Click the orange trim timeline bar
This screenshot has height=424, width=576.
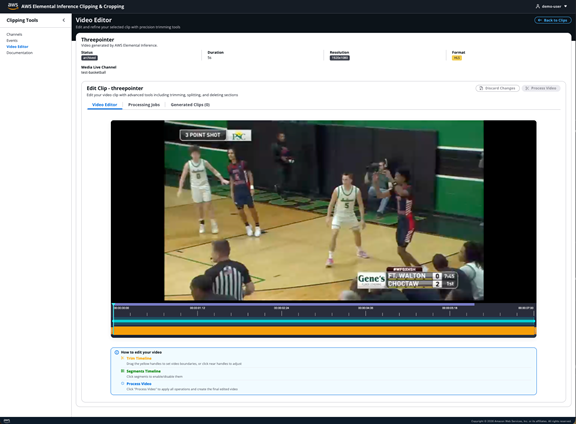pos(324,331)
